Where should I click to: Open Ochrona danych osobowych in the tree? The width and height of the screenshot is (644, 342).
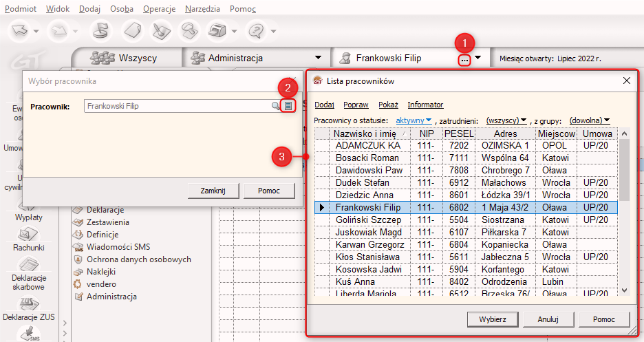tap(139, 259)
